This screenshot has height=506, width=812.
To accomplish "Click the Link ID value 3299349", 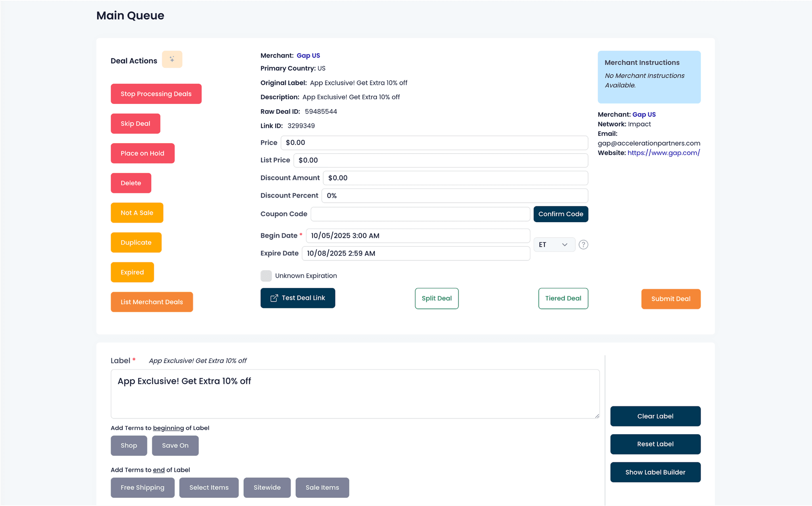I will pyautogui.click(x=301, y=126).
